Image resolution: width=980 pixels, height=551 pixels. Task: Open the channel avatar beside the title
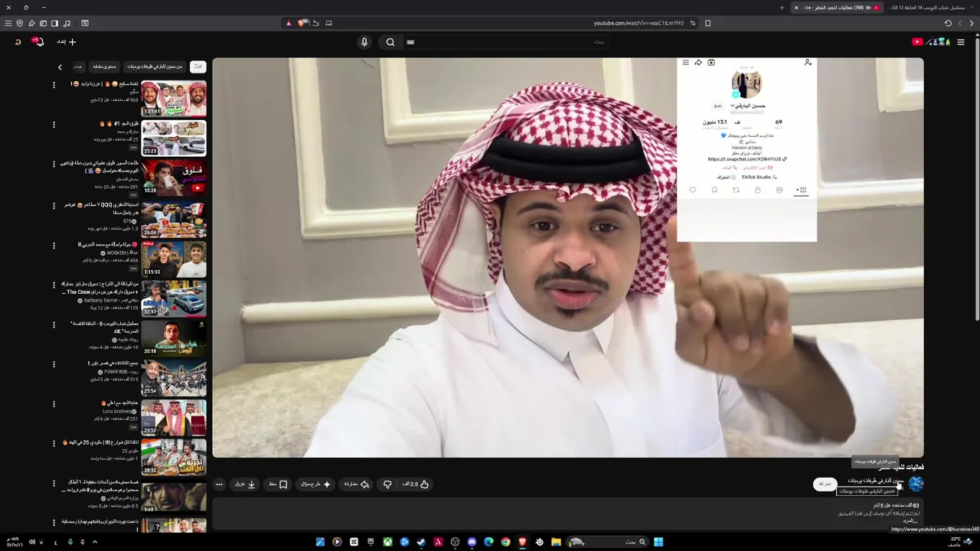(x=916, y=484)
